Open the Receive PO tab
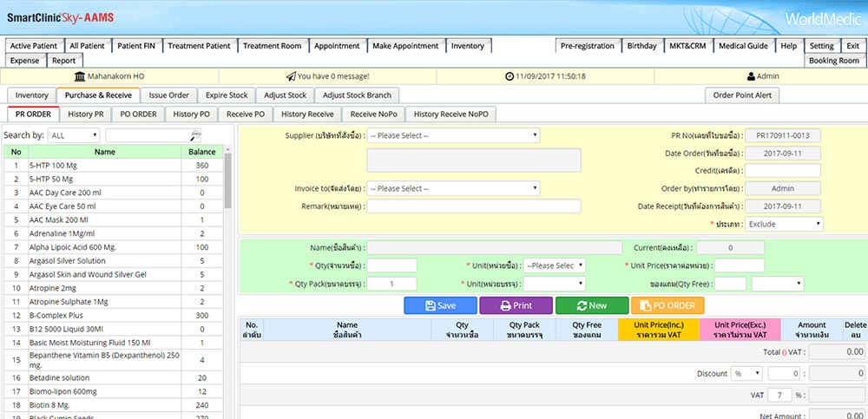 tap(246, 114)
